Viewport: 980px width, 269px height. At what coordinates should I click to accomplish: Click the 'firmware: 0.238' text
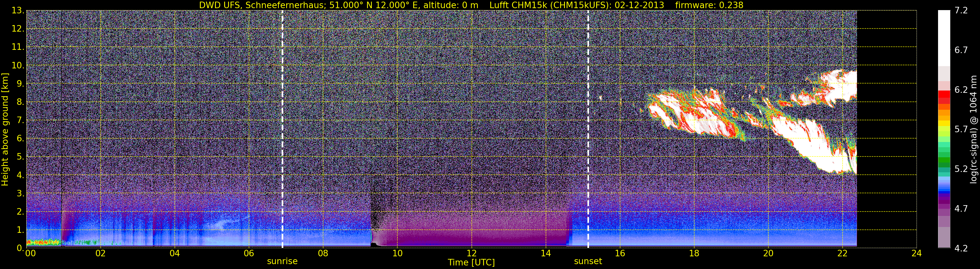coord(709,5)
